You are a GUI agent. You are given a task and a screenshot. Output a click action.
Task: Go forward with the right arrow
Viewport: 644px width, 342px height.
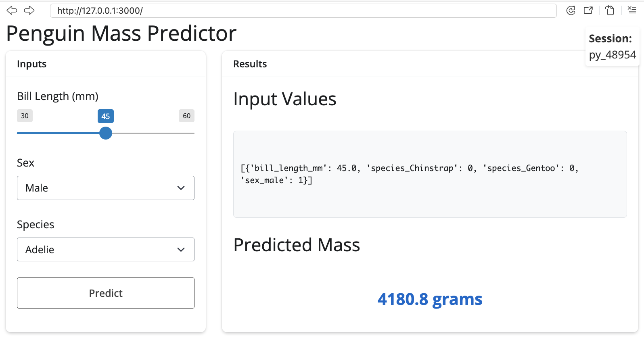point(29,10)
